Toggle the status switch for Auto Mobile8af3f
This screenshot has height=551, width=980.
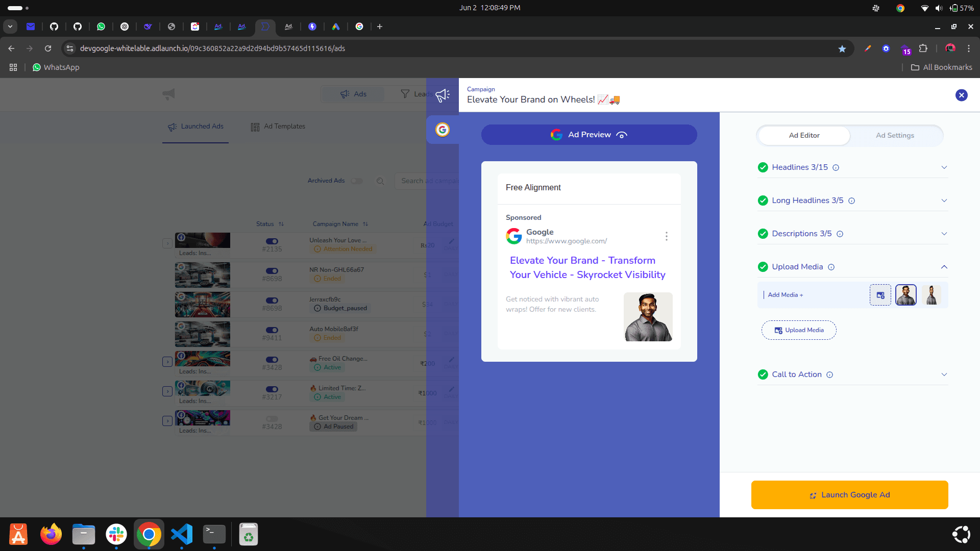pyautogui.click(x=272, y=330)
